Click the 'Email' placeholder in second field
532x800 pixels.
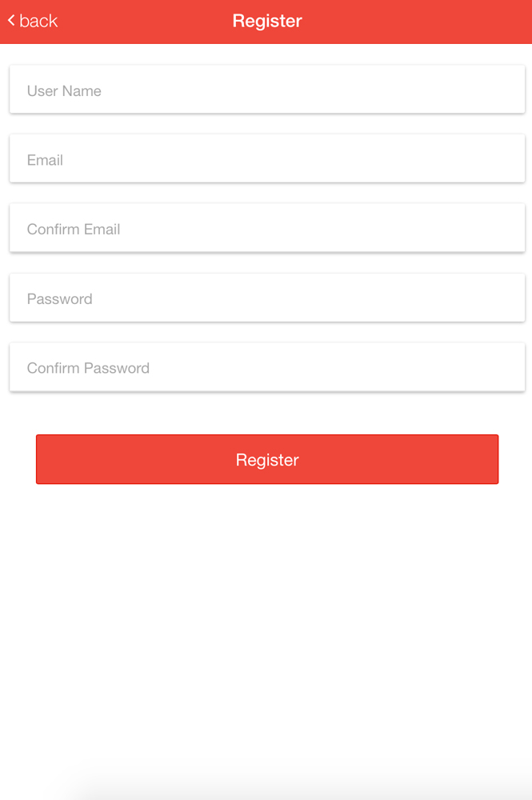coord(45,160)
